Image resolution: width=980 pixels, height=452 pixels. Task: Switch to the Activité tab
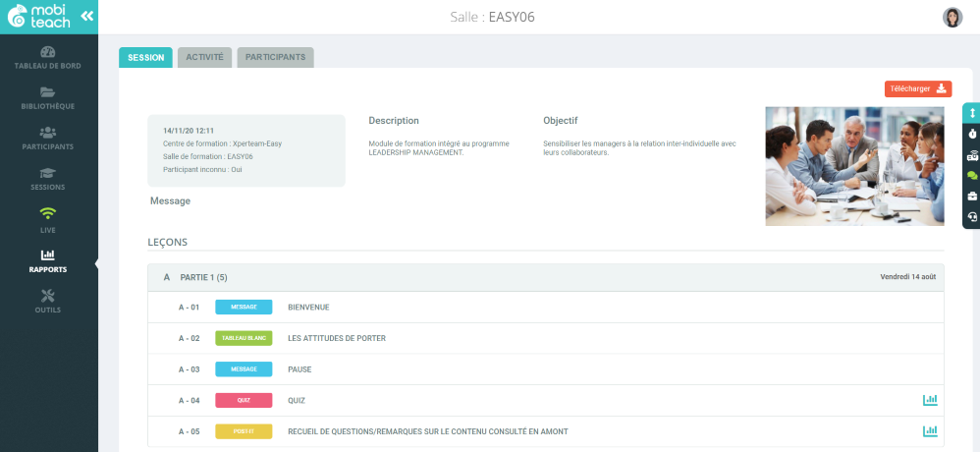[x=204, y=57]
